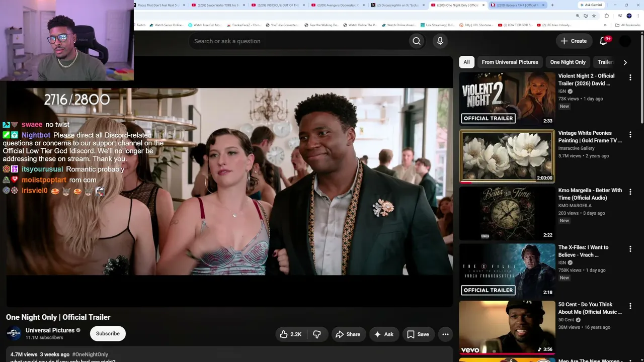
Task: Open the Vintage White Peonies thumbnail
Action: [507, 156]
